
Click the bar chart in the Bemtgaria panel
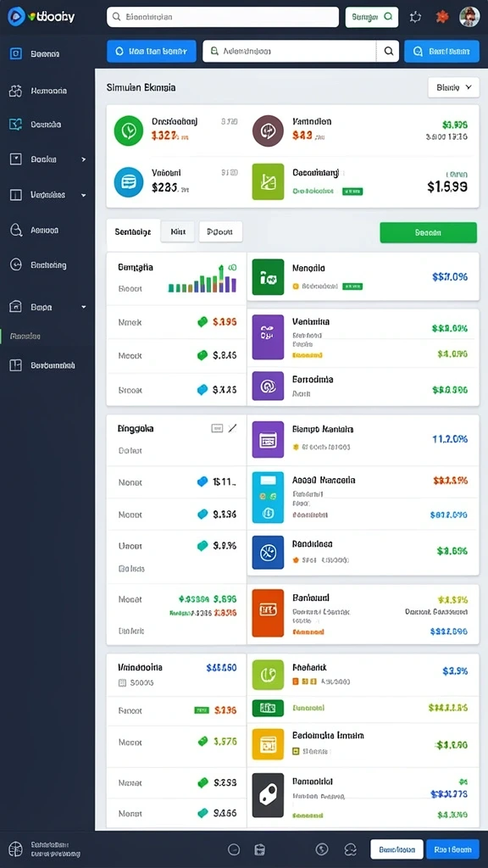click(202, 278)
